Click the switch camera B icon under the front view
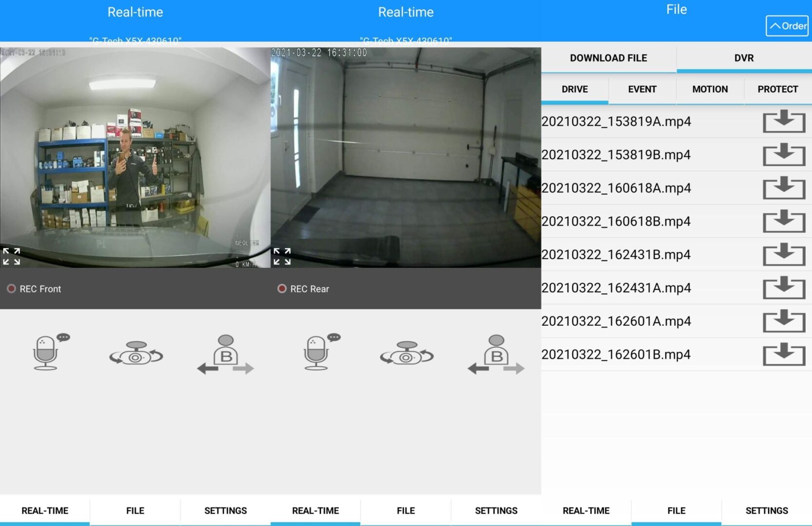This screenshot has height=526, width=812. 226,355
